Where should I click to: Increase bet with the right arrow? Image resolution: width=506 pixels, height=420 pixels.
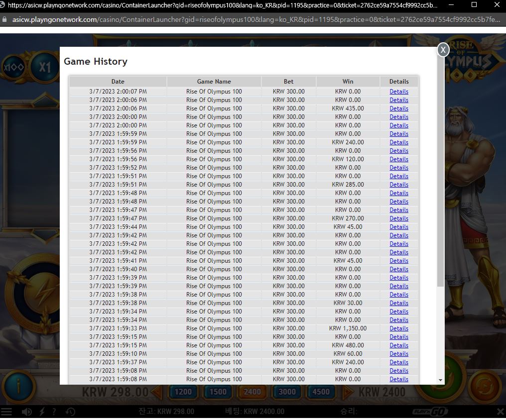click(348, 392)
